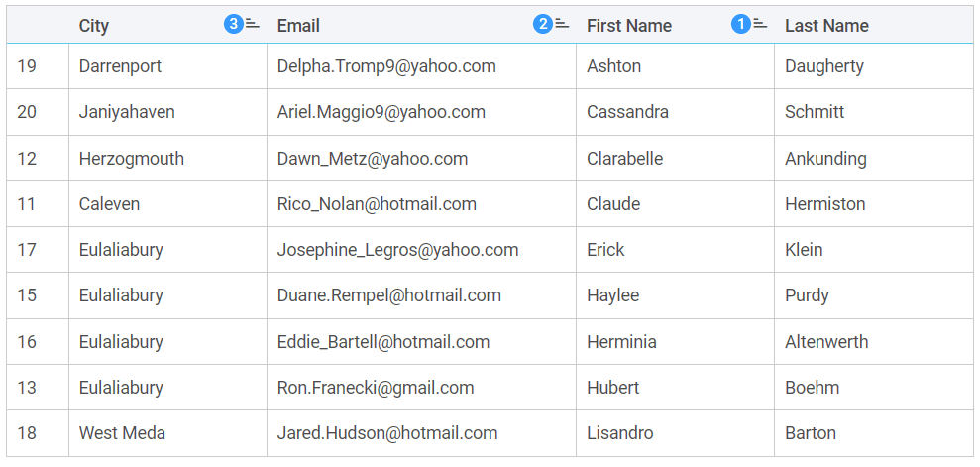Click the sort icon in Email header
980x467 pixels.
point(562,25)
